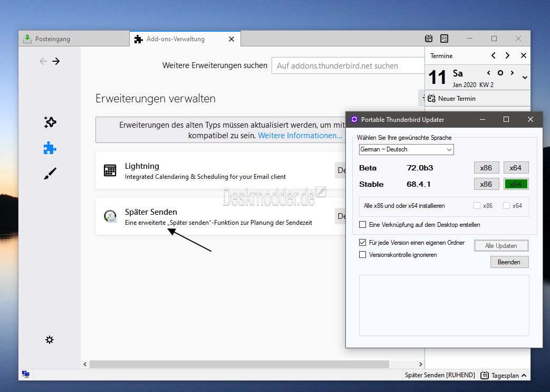Open Themes via the paintbrush icon
Image resolution: width=550 pixels, height=392 pixels.
coord(50,174)
